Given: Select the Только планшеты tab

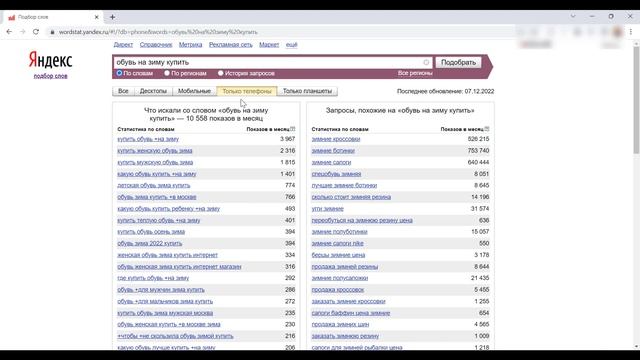Looking at the screenshot, I should coord(307,91).
